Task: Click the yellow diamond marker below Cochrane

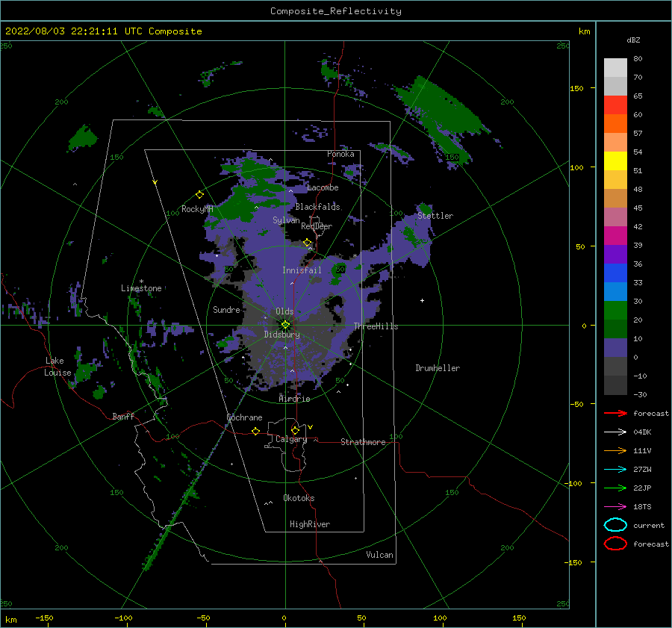Action: 255,431
